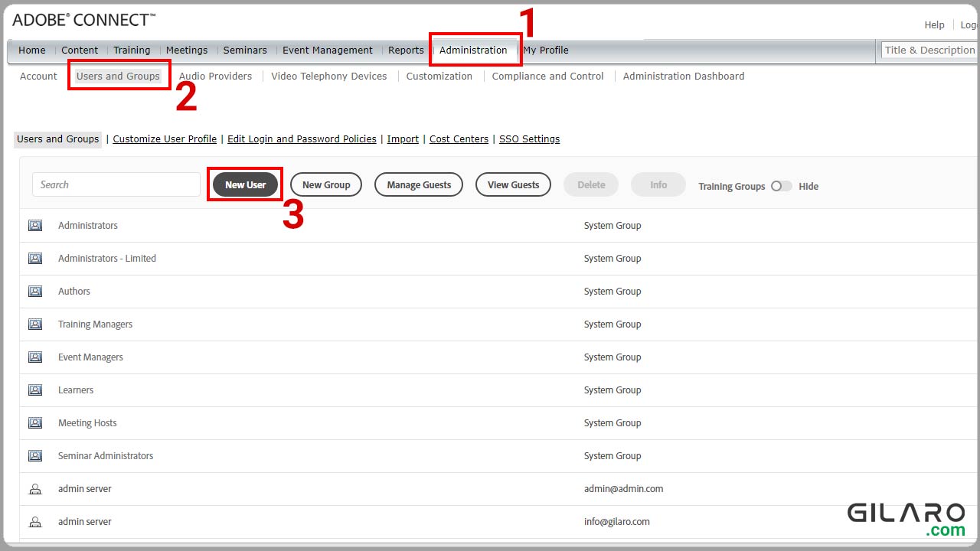The image size is (980, 551).
Task: Click the group icon beside Learners
Action: pyautogui.click(x=35, y=390)
